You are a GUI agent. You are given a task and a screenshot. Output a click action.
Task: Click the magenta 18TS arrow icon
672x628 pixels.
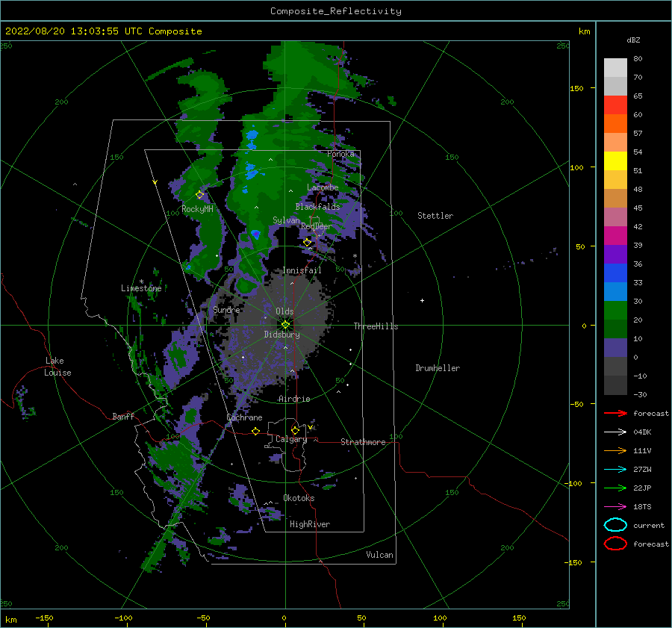[x=615, y=507]
